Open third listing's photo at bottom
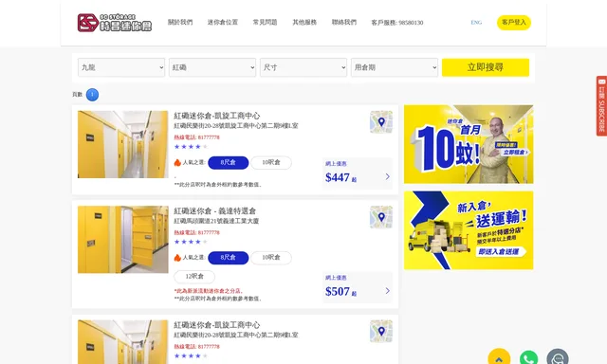Viewport: 607px width, 364px height. (x=122, y=342)
